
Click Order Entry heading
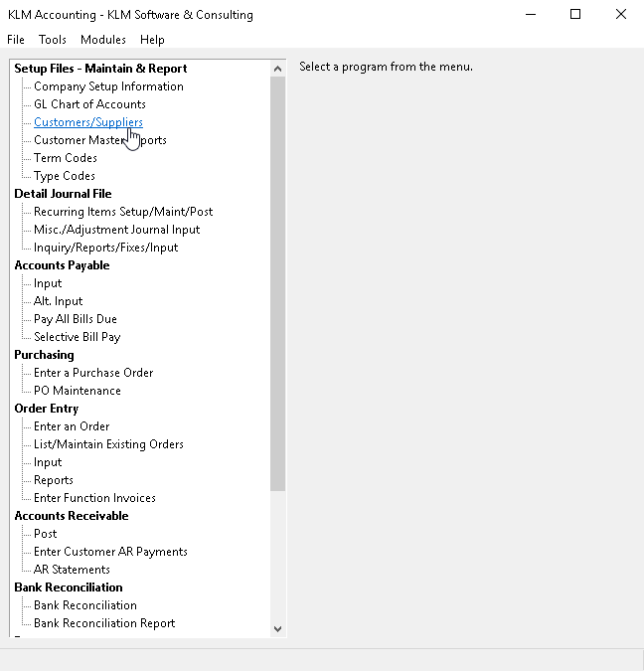click(x=47, y=409)
